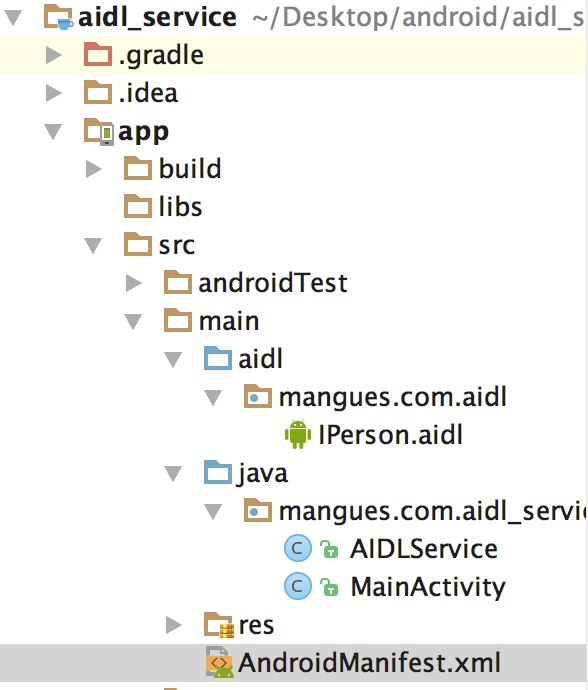The width and height of the screenshot is (588, 690).
Task: Expand the androidTest folder arrow
Action: click(x=133, y=283)
